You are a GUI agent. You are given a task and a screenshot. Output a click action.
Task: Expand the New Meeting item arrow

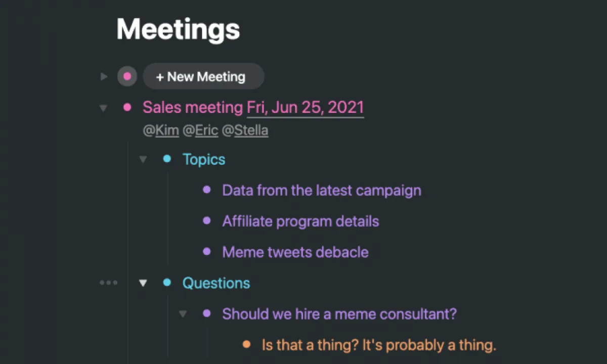coord(104,77)
